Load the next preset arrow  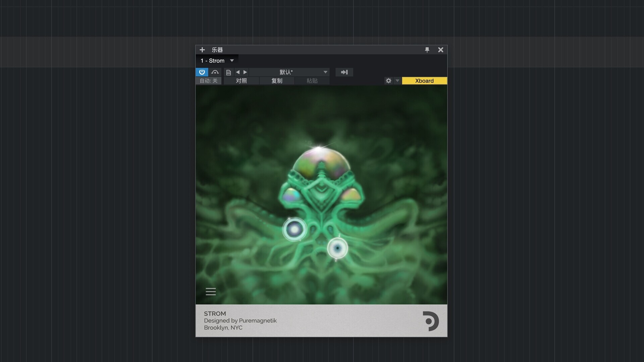tap(245, 72)
